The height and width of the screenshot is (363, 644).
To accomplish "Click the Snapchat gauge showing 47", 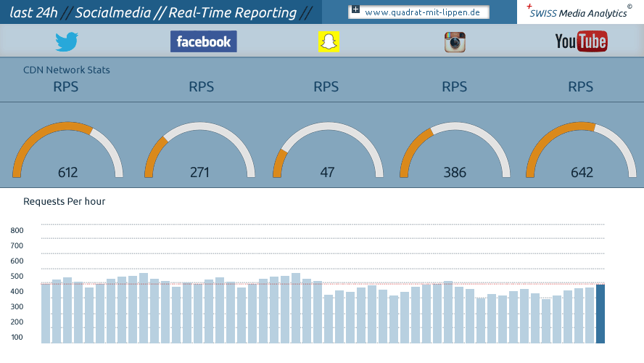I will pos(328,150).
